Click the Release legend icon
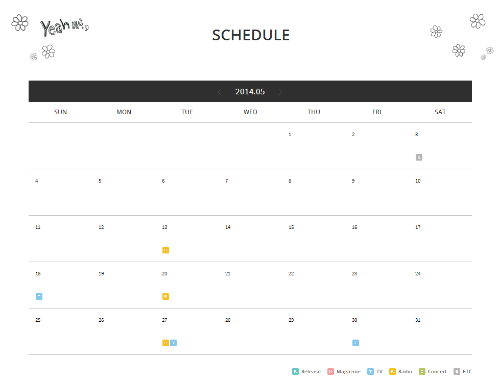The image size is (500, 386). click(295, 371)
